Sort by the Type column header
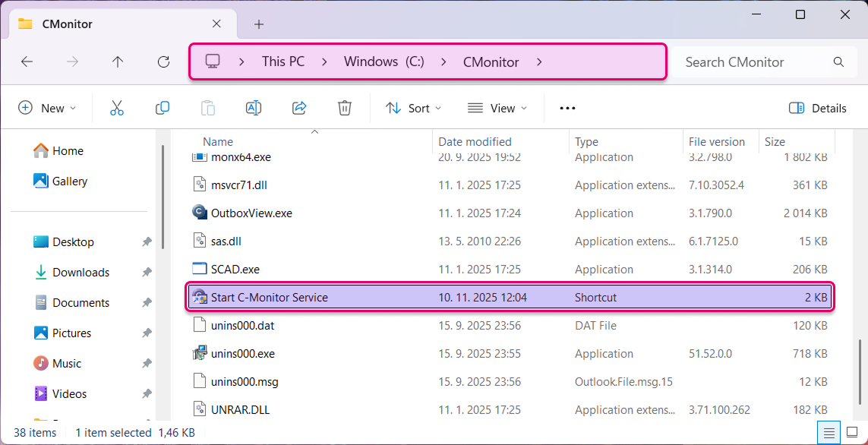The height and width of the screenshot is (445, 868). [587, 142]
